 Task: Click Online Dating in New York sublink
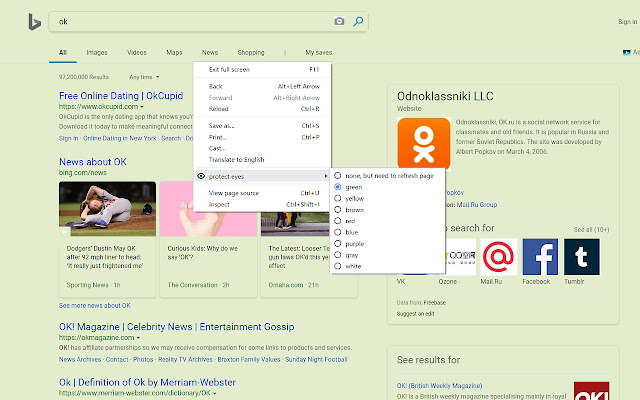[120, 138]
